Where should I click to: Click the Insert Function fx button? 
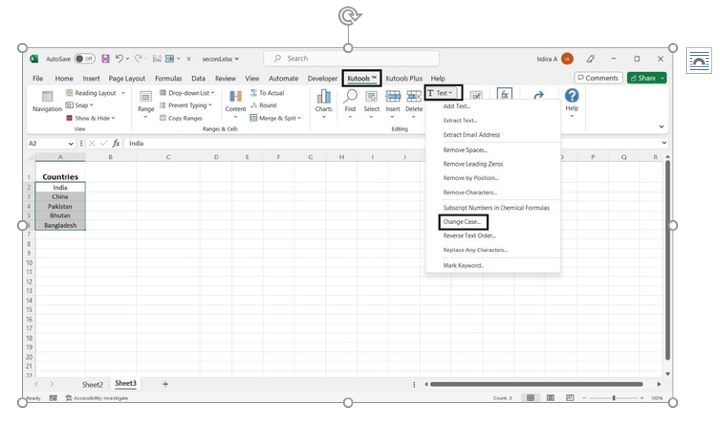click(x=116, y=143)
